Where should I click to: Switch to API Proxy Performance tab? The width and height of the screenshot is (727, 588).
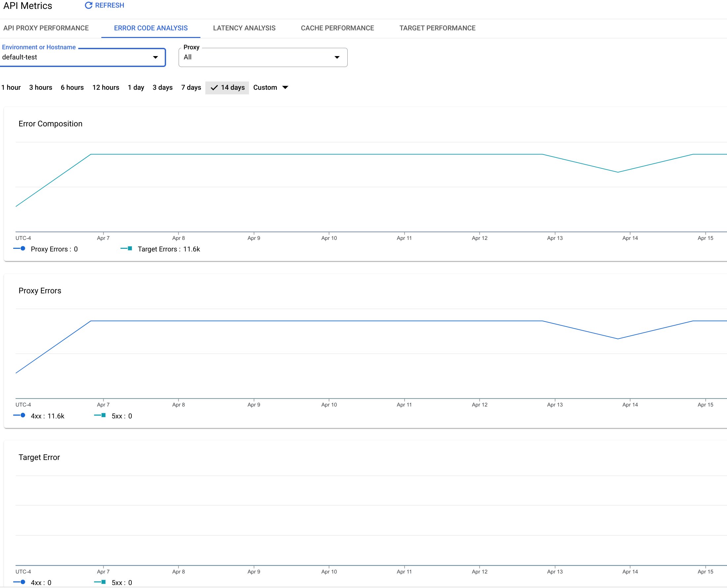46,28
